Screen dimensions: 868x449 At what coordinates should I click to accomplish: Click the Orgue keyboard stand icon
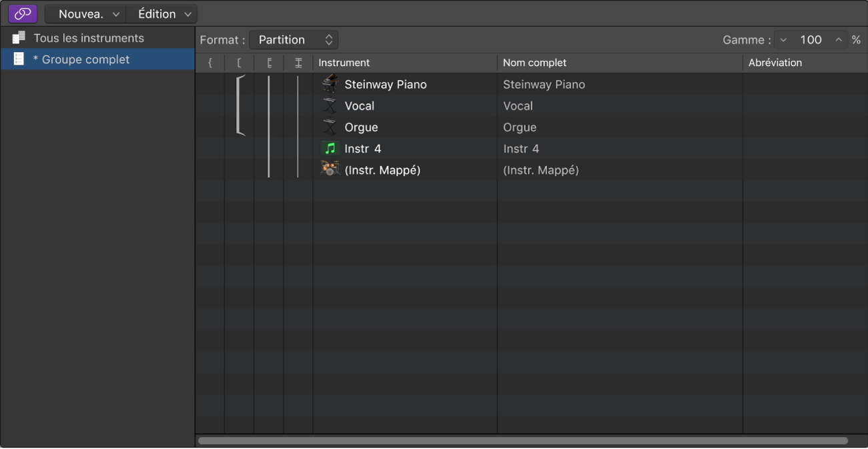330,127
